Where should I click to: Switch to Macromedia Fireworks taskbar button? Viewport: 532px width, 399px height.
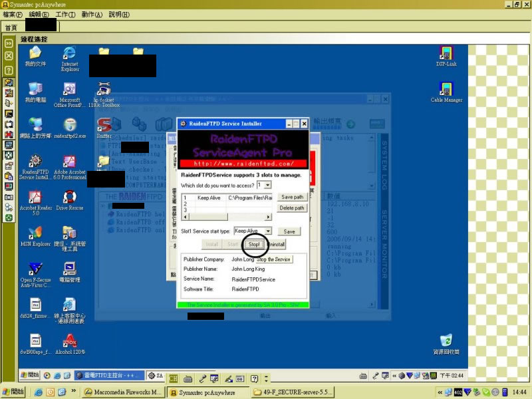tap(124, 392)
